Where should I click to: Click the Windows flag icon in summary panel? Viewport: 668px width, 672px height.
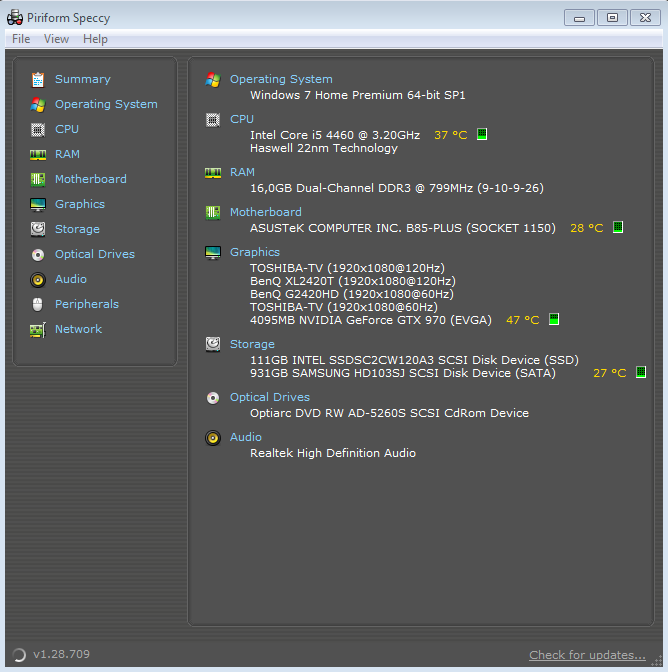pos(213,80)
